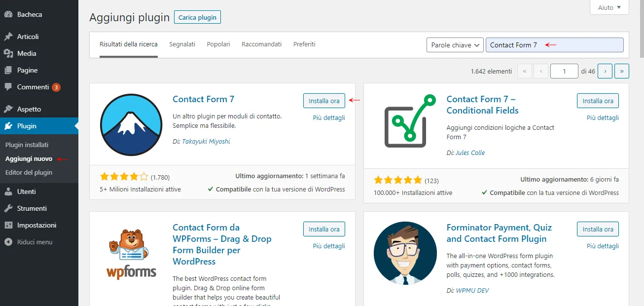
Task: Install the Contact Form 7 plugin
Action: pyautogui.click(x=324, y=101)
